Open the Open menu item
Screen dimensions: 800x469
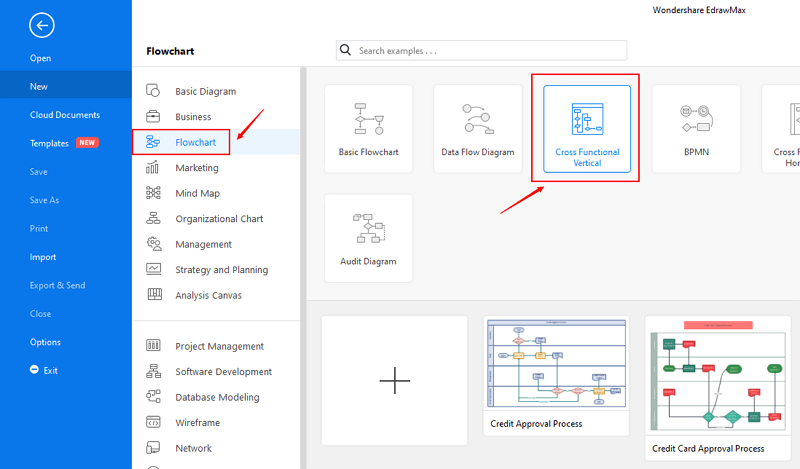coord(40,58)
